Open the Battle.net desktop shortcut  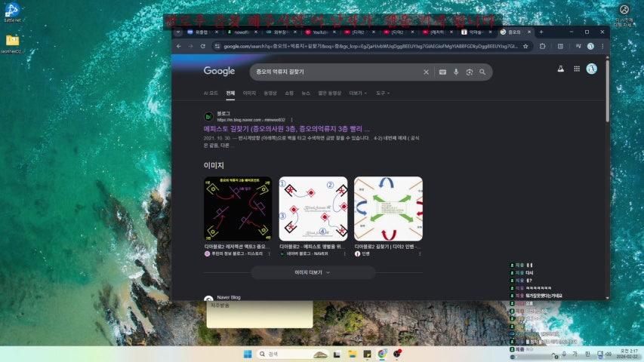(12, 12)
